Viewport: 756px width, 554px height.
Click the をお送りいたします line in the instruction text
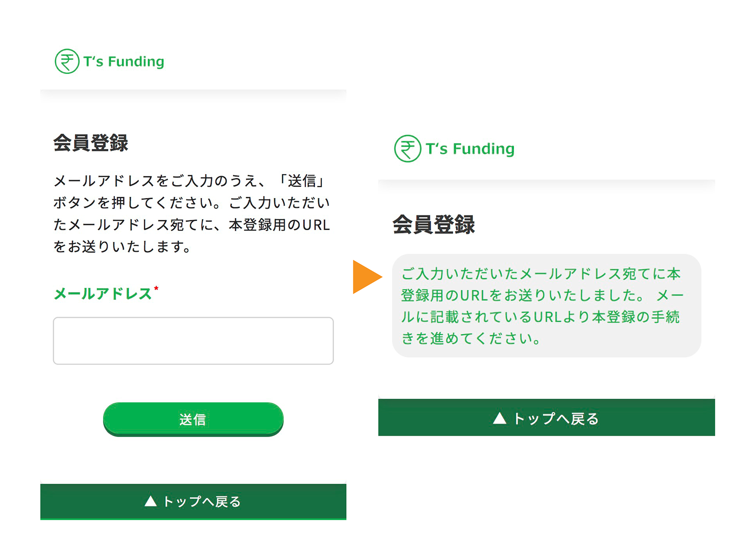pyautogui.click(x=122, y=247)
